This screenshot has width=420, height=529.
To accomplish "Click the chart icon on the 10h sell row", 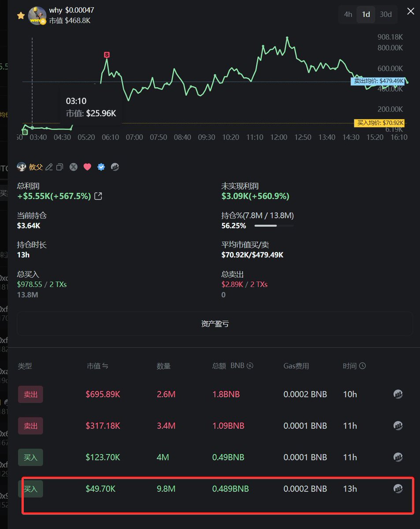I will tap(398, 394).
